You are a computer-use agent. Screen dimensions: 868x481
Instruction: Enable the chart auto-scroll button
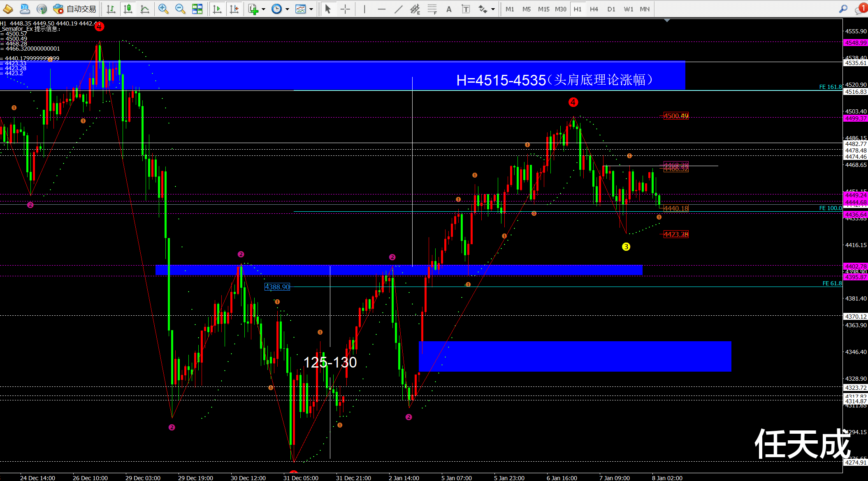coord(217,9)
